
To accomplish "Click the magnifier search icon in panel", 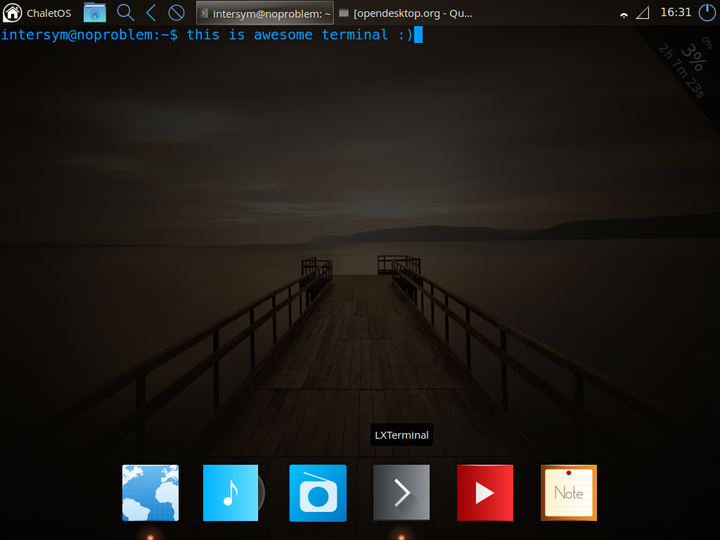I will (125, 12).
